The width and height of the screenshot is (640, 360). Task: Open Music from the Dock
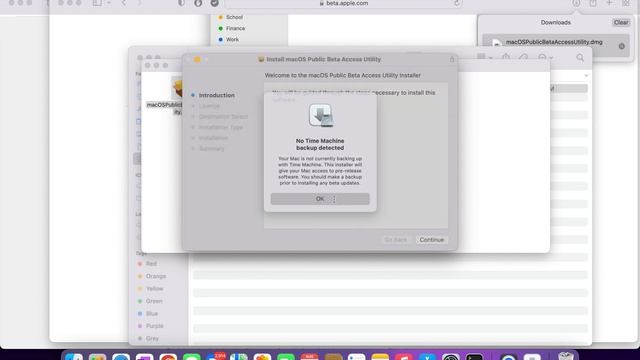404,357
